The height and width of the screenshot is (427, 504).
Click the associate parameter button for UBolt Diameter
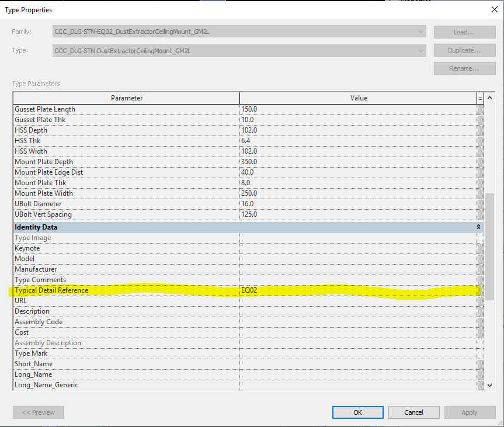tap(481, 203)
